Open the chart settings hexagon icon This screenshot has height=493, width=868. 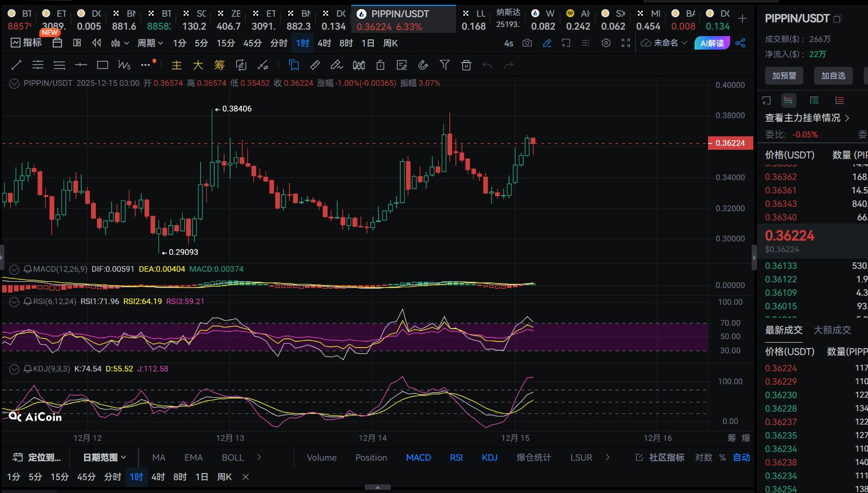point(606,43)
